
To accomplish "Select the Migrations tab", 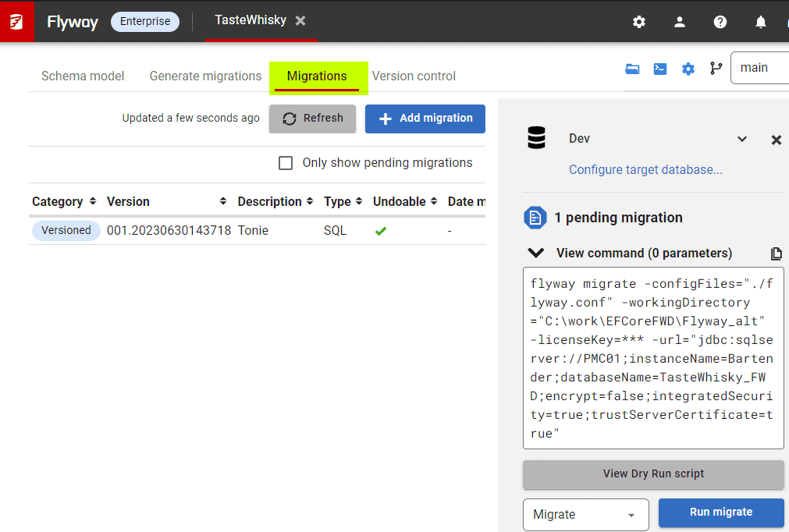I will pos(317,76).
